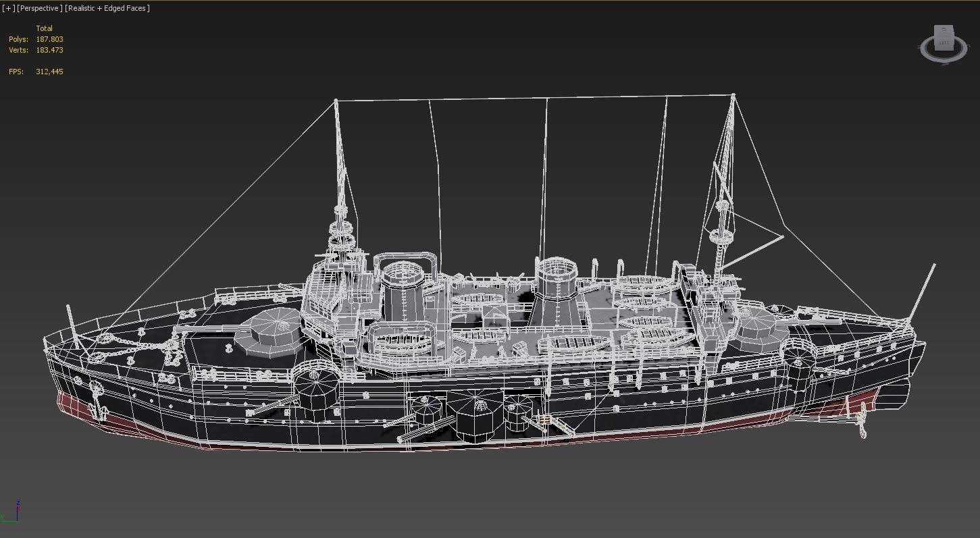Click the poly count value 187.803
980x538 pixels.
[49, 39]
